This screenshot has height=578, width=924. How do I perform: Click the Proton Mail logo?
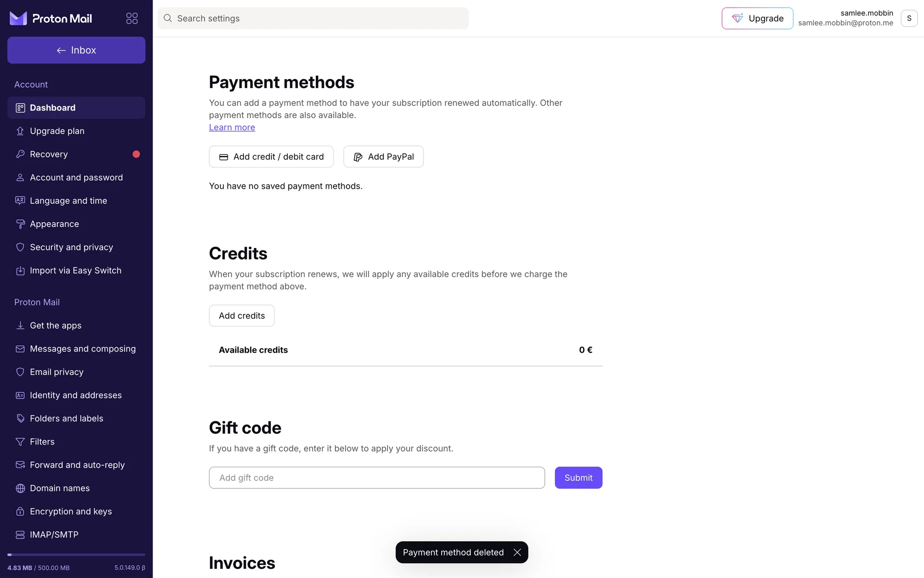pyautogui.click(x=51, y=18)
